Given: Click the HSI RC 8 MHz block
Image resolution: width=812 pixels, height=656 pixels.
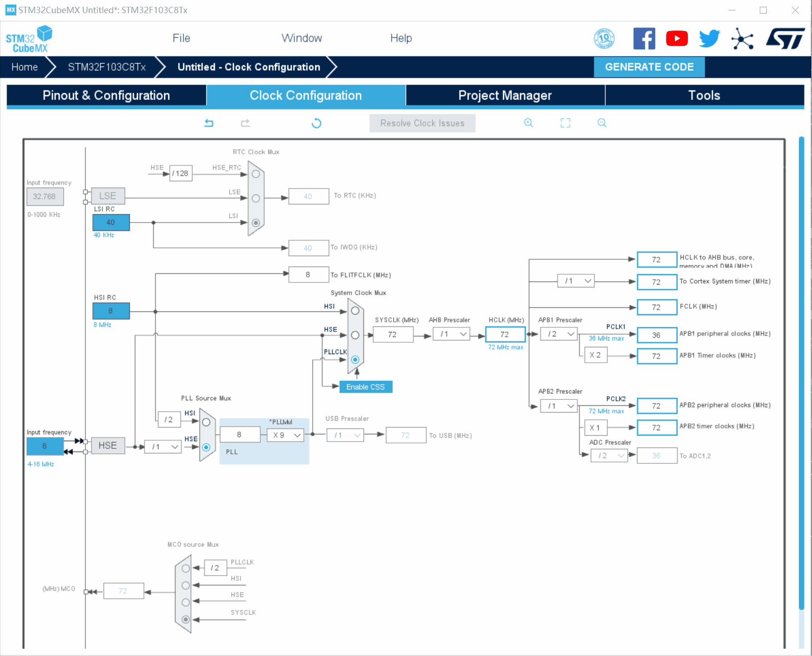Looking at the screenshot, I should click(111, 311).
